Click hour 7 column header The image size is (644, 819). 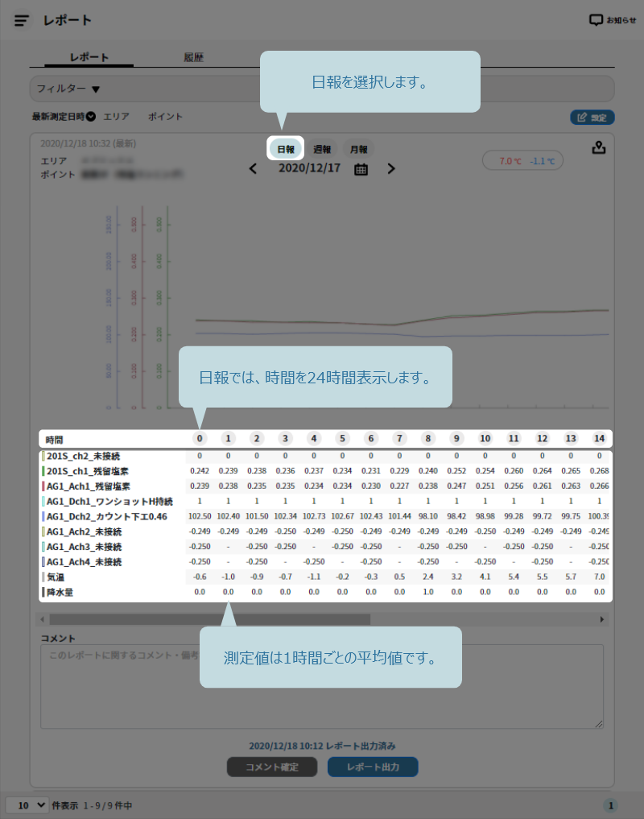tap(399, 439)
